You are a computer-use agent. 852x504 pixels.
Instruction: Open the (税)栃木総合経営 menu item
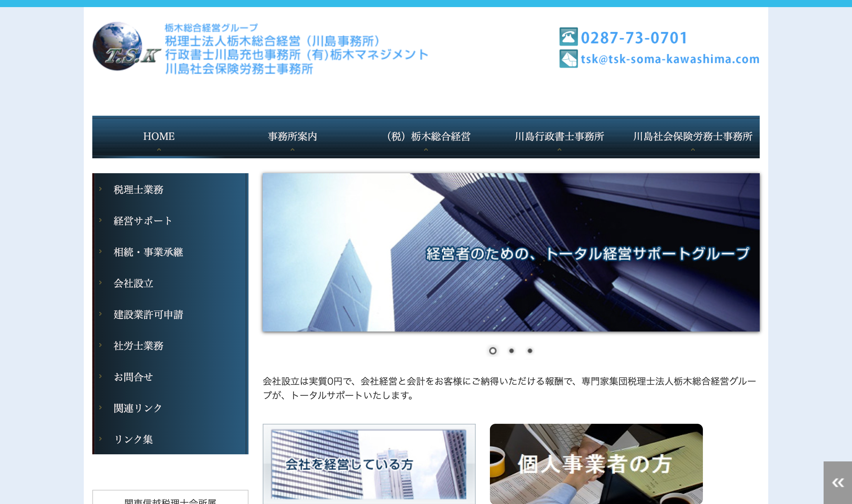click(x=428, y=136)
